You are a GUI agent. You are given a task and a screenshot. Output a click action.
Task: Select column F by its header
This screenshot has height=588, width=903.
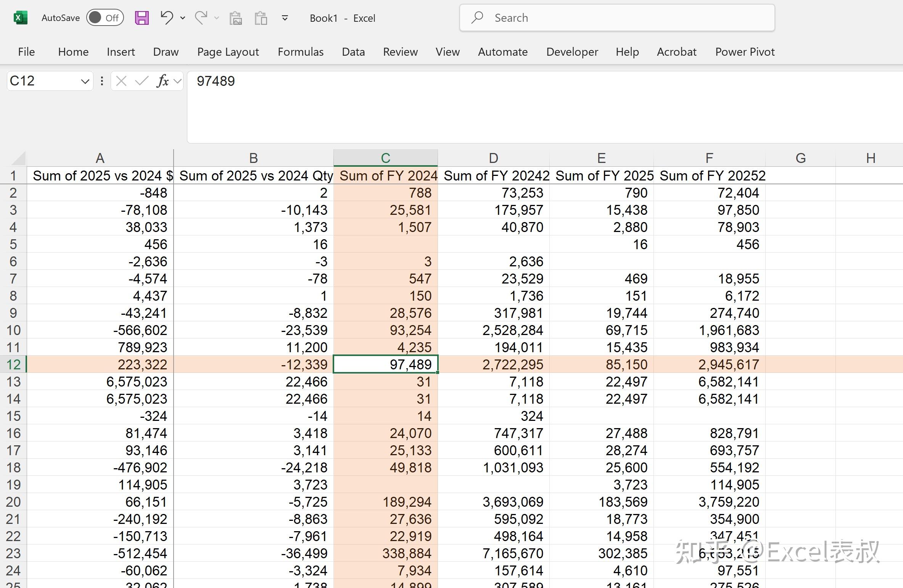[709, 157]
